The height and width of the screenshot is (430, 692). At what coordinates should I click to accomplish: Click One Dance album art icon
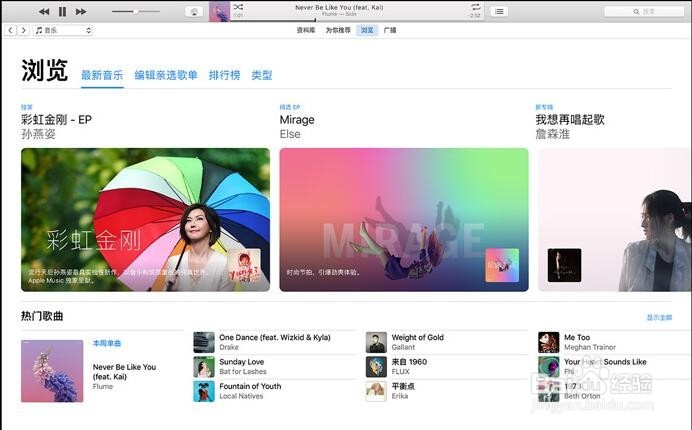(204, 342)
